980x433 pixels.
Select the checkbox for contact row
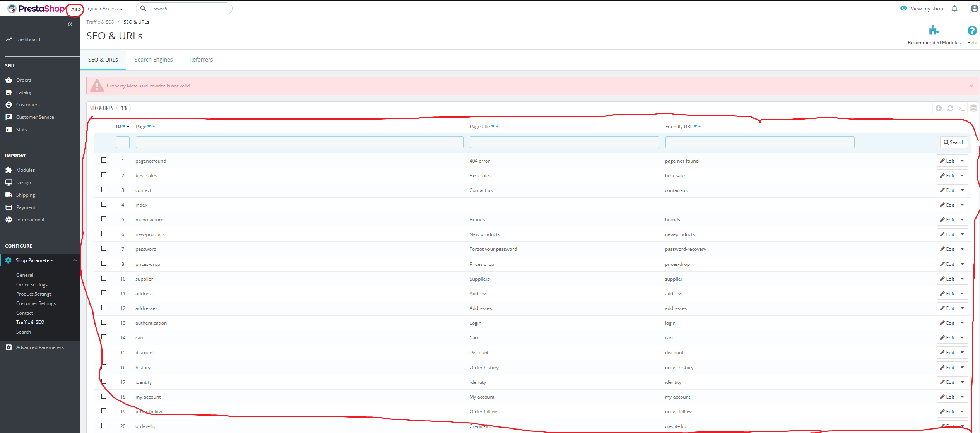click(x=104, y=190)
